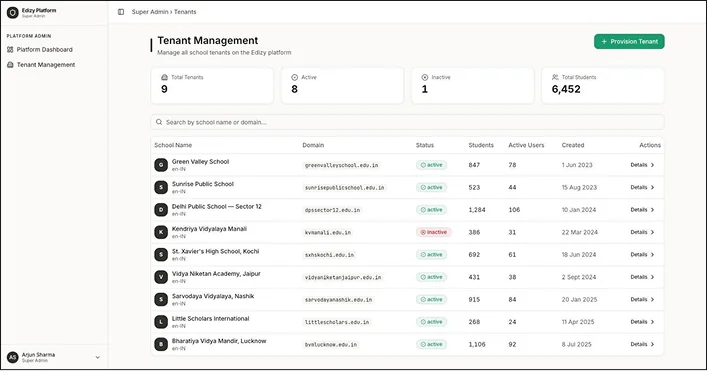
Task: Click the active badge for Little Scholars International
Action: pos(432,322)
